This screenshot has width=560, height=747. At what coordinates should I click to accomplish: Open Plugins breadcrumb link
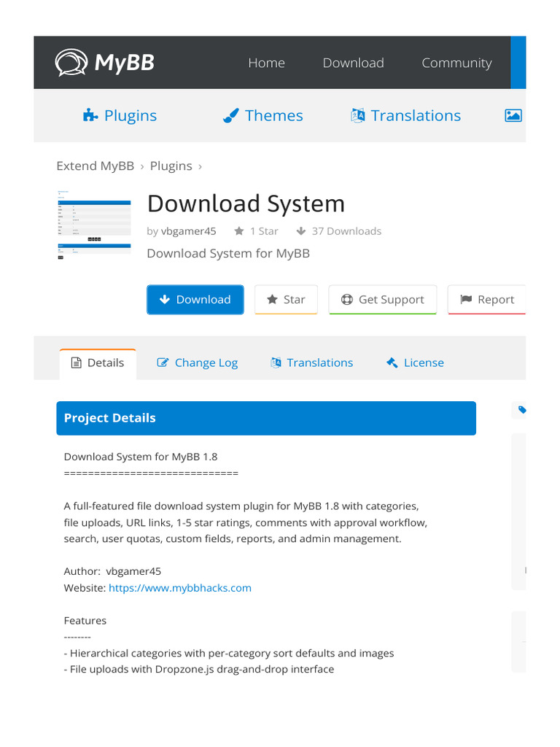[x=171, y=166]
